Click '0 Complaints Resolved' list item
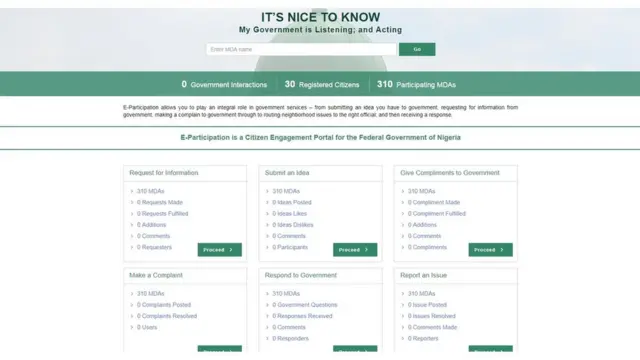The image size is (640, 360). click(167, 316)
